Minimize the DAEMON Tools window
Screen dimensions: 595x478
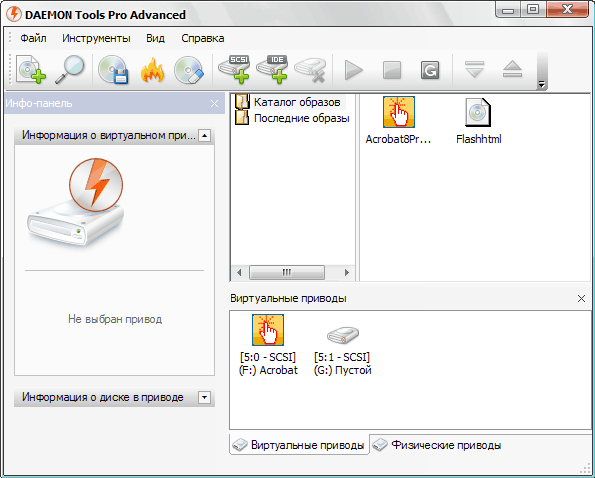(x=508, y=9)
